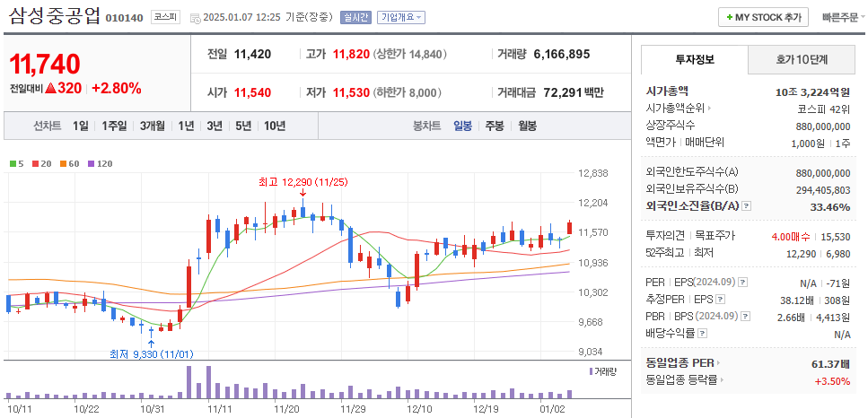Switch to 호가 10단계 tab
The image size is (868, 418).
pyautogui.click(x=801, y=60)
